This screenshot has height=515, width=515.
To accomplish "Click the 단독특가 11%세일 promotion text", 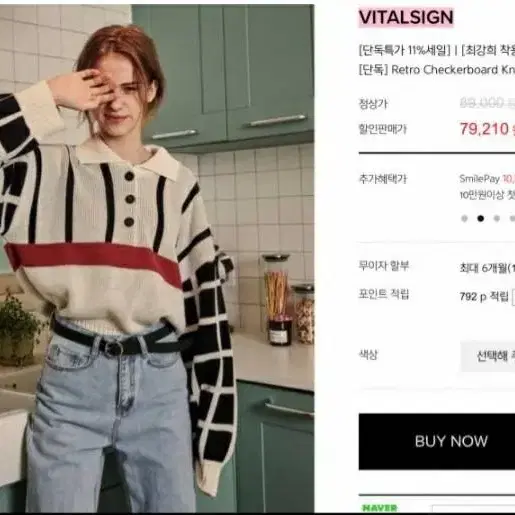I will tap(404, 50).
